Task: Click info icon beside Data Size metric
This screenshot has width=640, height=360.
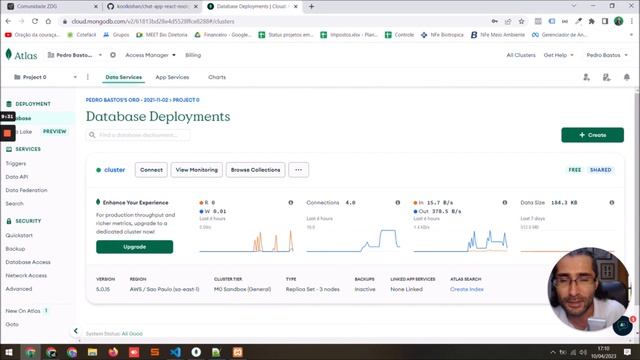Action: 611,202
